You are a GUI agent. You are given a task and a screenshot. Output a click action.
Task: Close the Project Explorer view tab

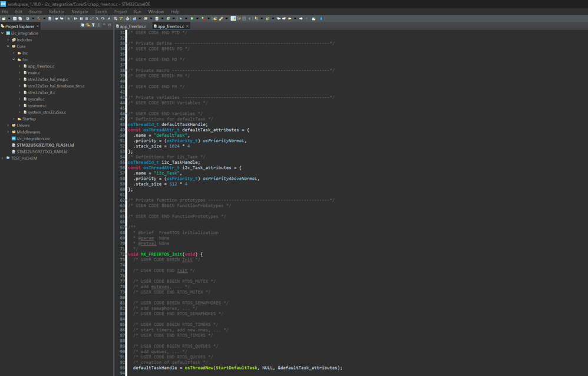[x=38, y=26]
